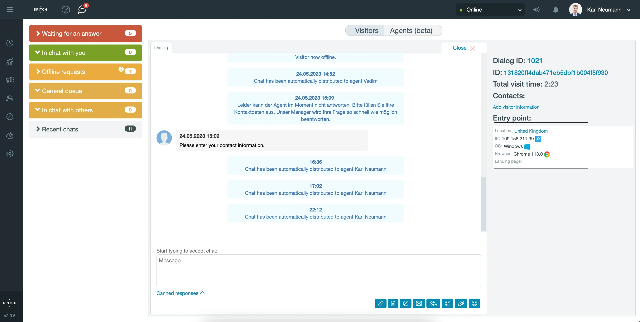Click the send email envelope toolbar button
The width and height of the screenshot is (644, 322).
pyautogui.click(x=419, y=303)
